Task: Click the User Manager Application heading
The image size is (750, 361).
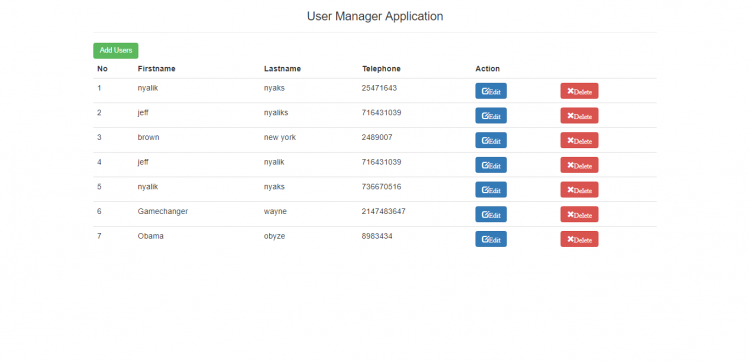Action: [x=375, y=16]
